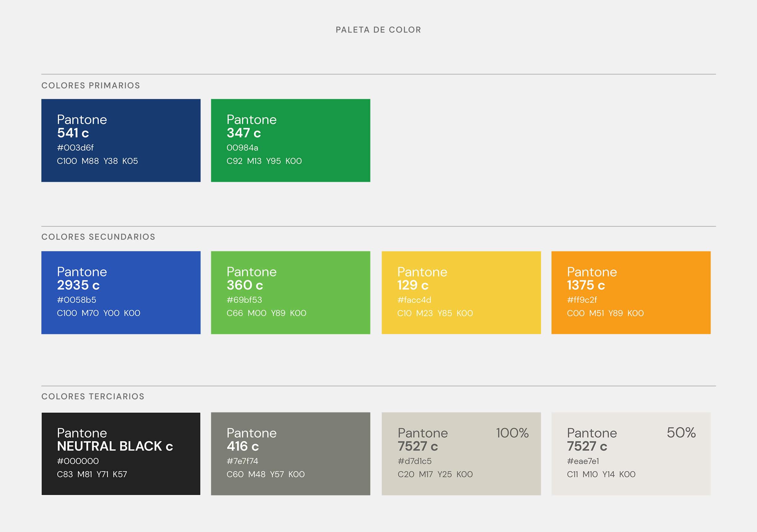The height and width of the screenshot is (532, 757).
Task: Click the COLORES PRIMARIOS heading
Action: coord(91,85)
